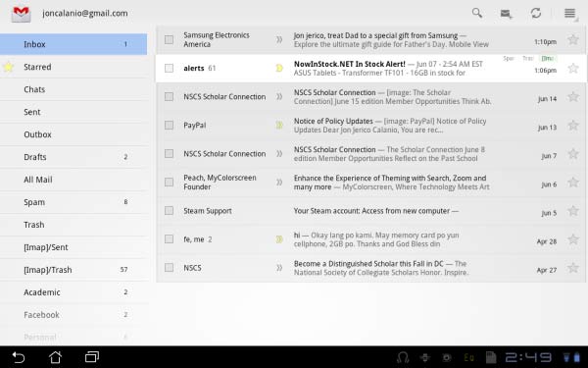This screenshot has width=588, height=368.
Task: Tick the NSCS Scholar Connection Jun 7 checkbox
Action: (x=170, y=154)
